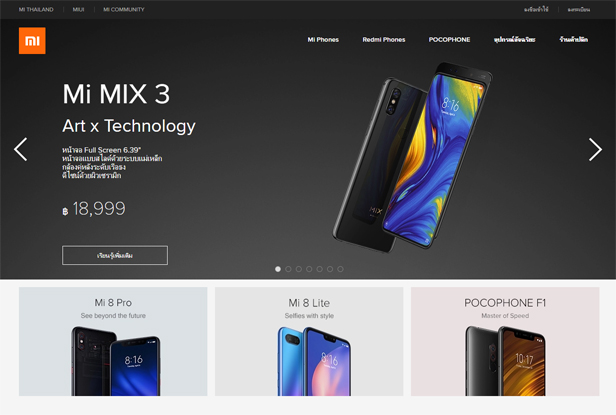Viewport: 616px width, 415px height.
Task: Visit the MI COMMUNITY link
Action: coord(124,9)
